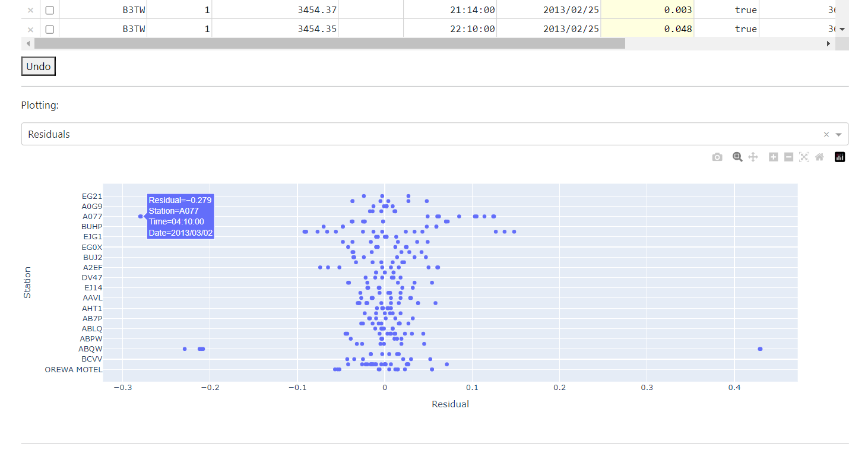Download plot as PNG camera icon
This screenshot has height=453, width=868.
(x=717, y=157)
